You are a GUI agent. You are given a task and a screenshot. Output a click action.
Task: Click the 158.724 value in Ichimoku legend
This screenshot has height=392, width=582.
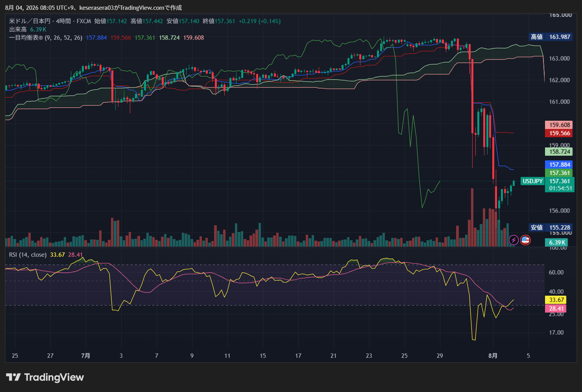170,37
